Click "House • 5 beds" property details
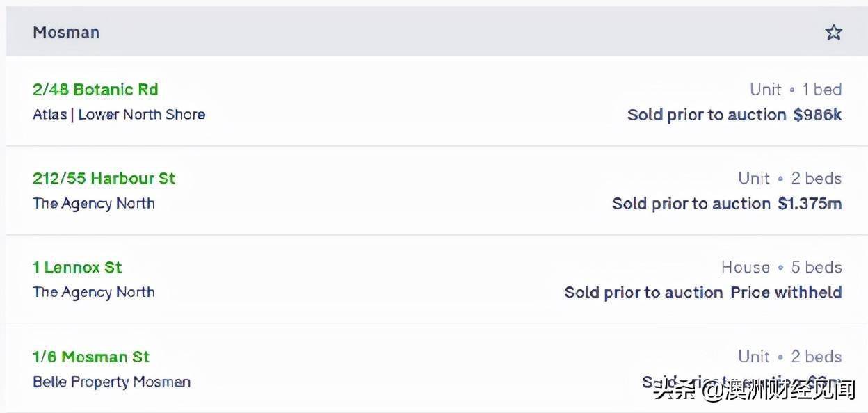 tap(781, 268)
